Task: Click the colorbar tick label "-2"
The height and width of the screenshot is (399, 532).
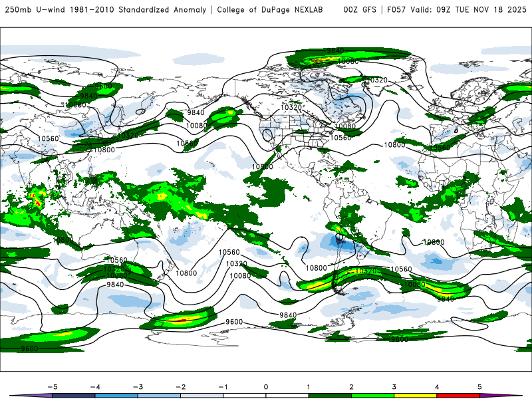Action: 180,387
